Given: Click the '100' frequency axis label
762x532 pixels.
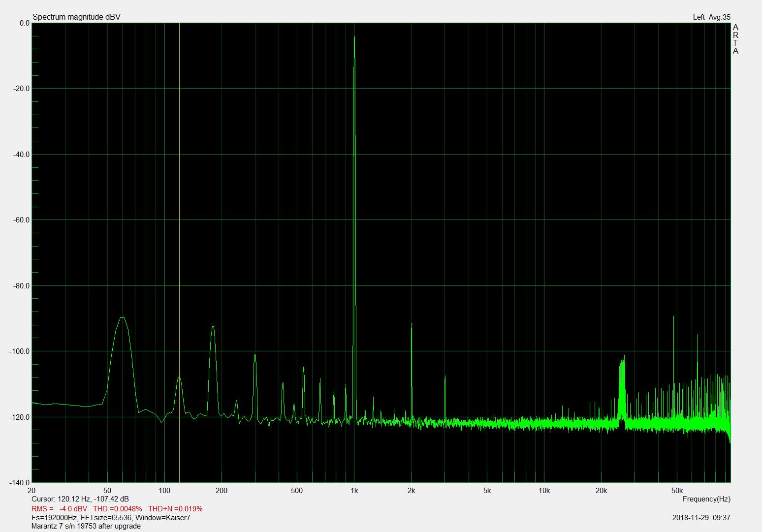Looking at the screenshot, I should pyautogui.click(x=164, y=491).
